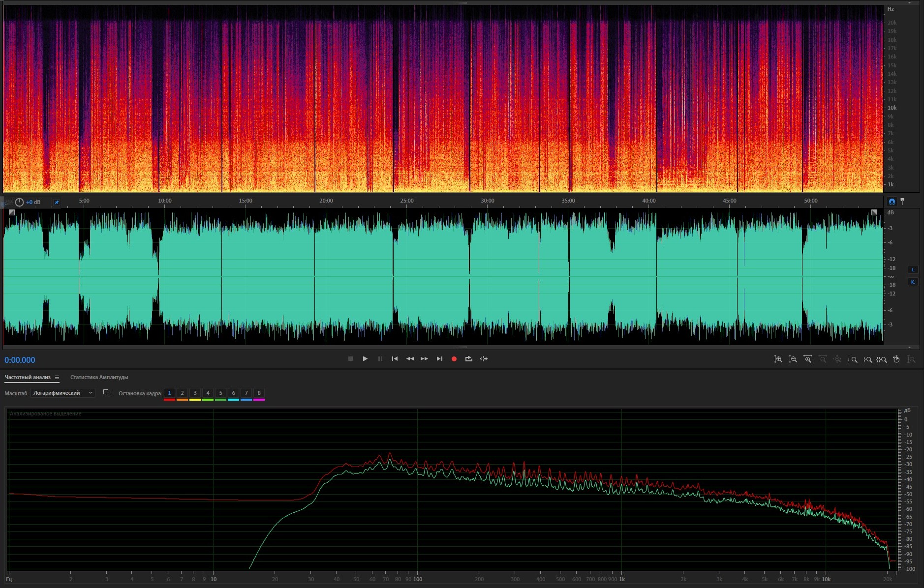Click hold frame button 5
The width and height of the screenshot is (924, 588).
tap(220, 393)
